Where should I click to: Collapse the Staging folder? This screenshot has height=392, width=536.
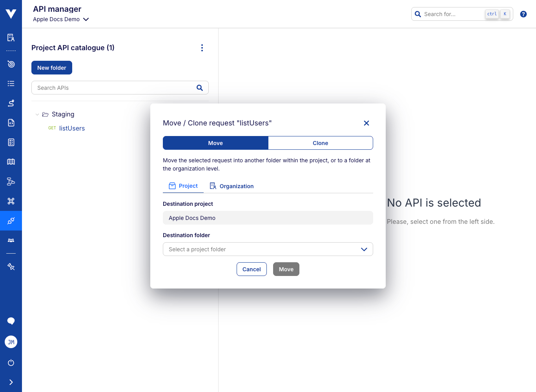tap(37, 114)
